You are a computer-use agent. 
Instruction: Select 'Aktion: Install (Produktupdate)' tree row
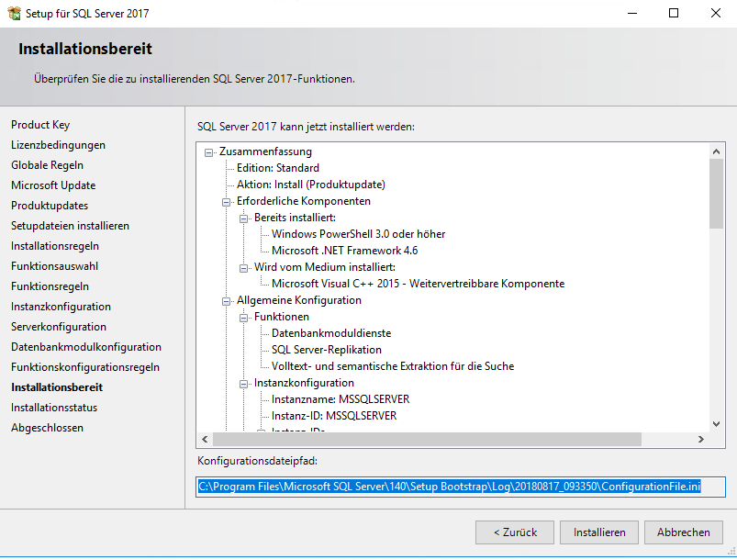(311, 185)
